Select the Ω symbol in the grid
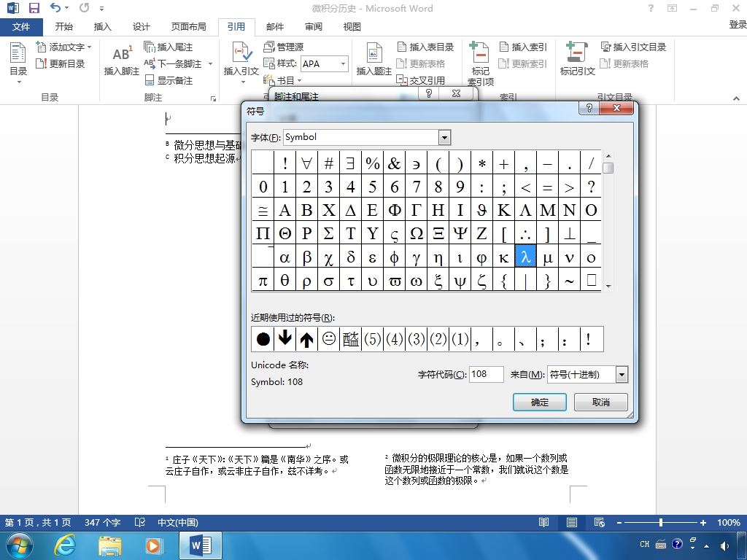Image resolution: width=747 pixels, height=560 pixels. click(x=416, y=233)
